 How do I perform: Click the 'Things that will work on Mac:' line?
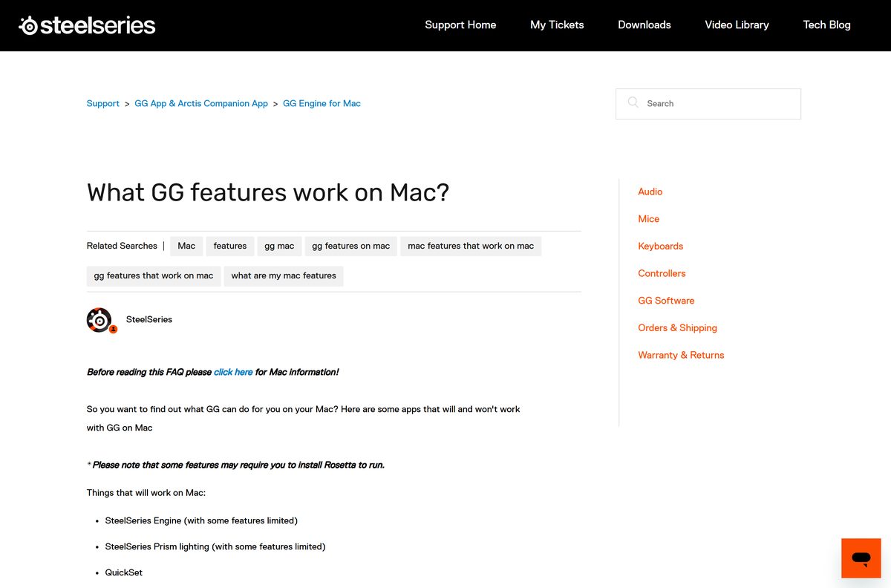146,493
